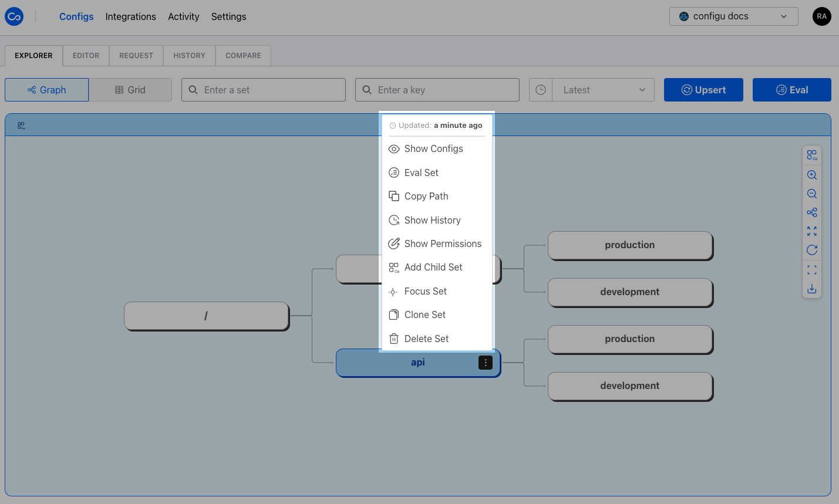Focus the Enter a set field
The image size is (839, 504).
pos(264,90)
